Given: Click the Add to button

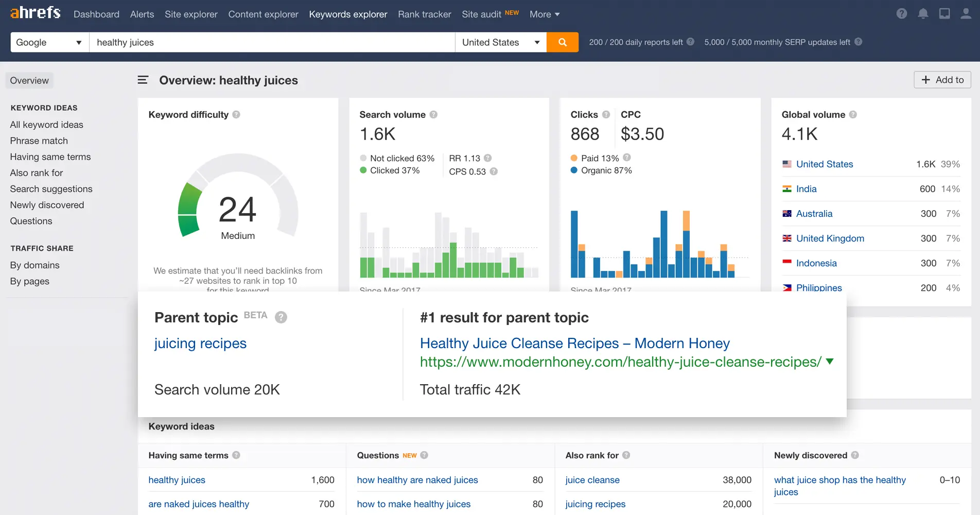Looking at the screenshot, I should pos(942,80).
